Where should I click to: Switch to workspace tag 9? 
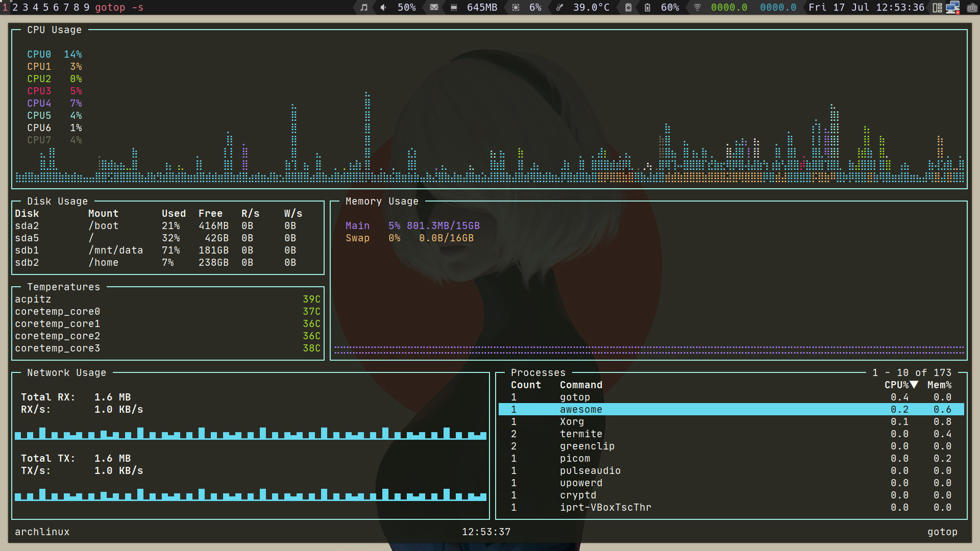[86, 7]
